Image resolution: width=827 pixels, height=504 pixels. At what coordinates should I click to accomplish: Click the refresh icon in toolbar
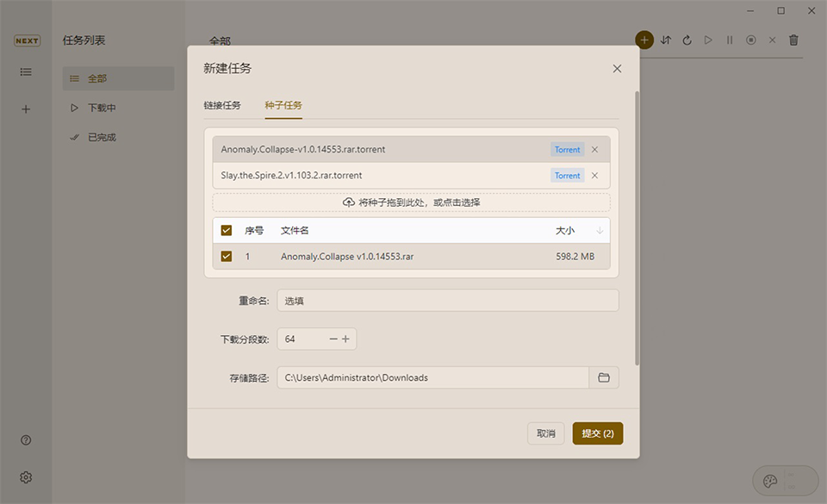coord(687,40)
